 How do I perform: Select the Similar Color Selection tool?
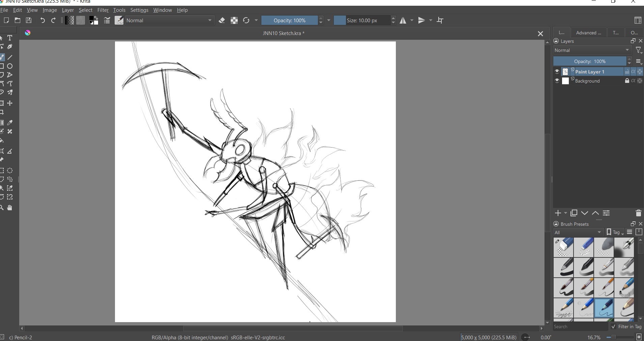pyautogui.click(x=10, y=188)
